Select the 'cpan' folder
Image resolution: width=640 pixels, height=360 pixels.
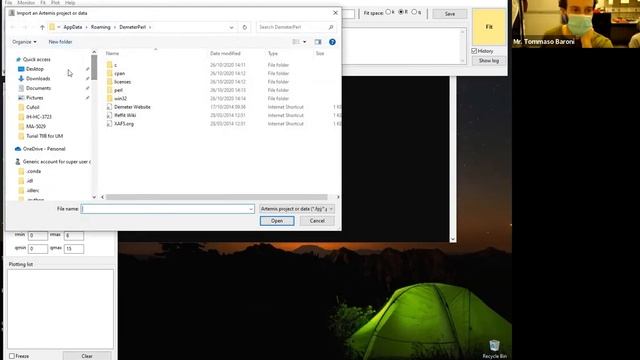click(120, 73)
